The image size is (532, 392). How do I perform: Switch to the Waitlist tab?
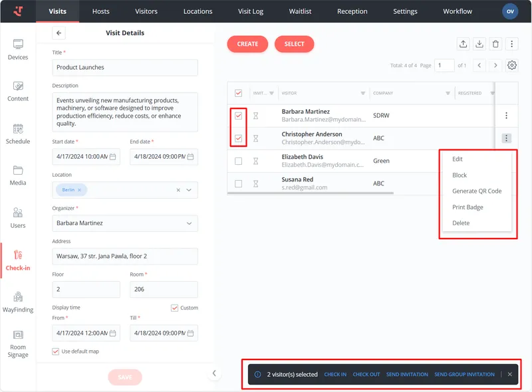click(305, 11)
